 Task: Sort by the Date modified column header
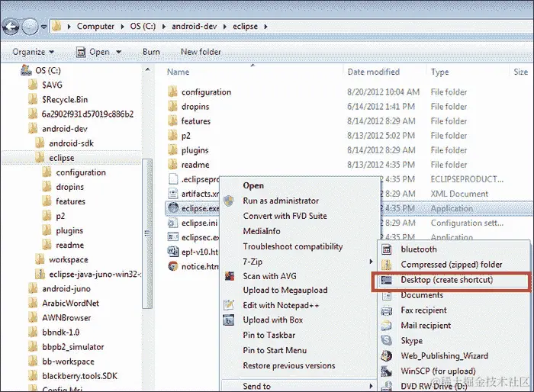click(373, 72)
